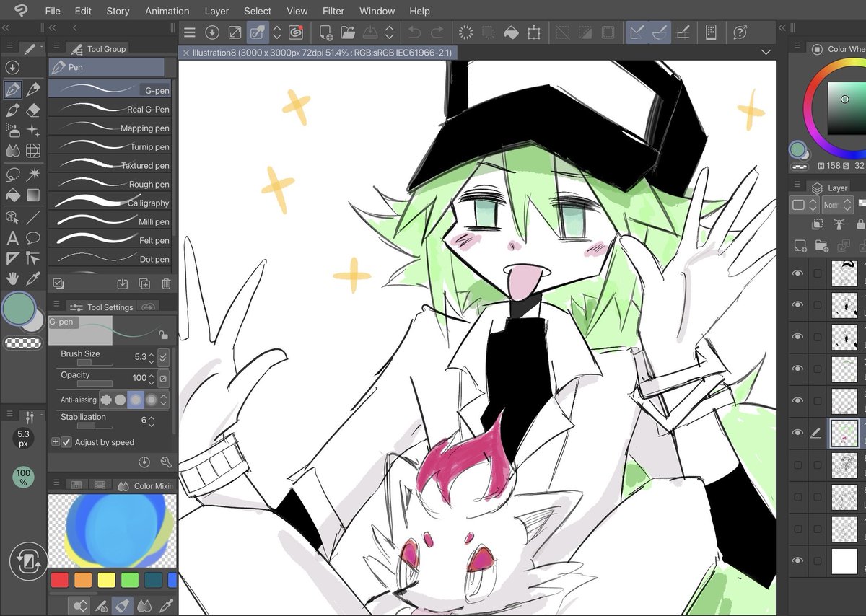Toggle the Adjust by speed checkbox
The width and height of the screenshot is (866, 616).
66,441
